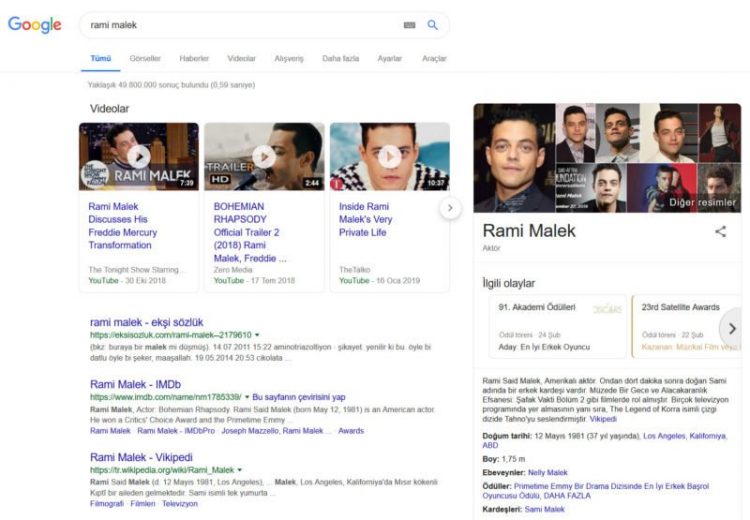The width and height of the screenshot is (750, 520).
Task: Open Bohemian Rhapsody Official Trailer 2 link
Action: click(x=250, y=232)
